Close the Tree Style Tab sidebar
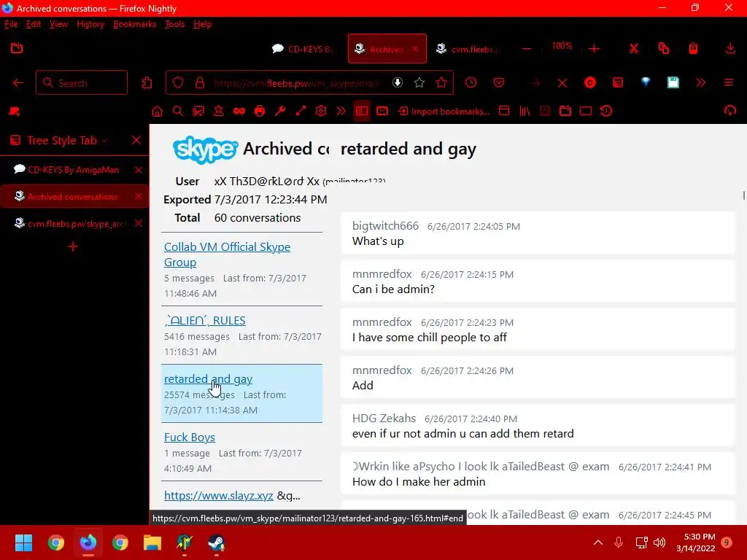The width and height of the screenshot is (747, 560). (x=136, y=140)
